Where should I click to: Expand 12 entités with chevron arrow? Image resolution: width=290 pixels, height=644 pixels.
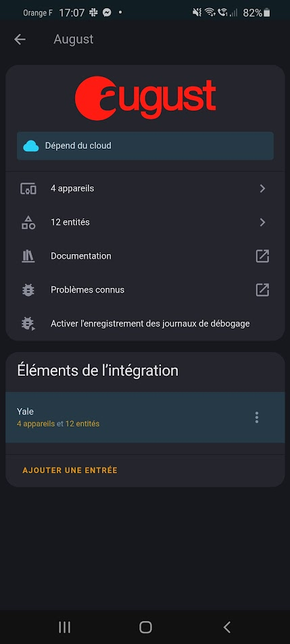pyautogui.click(x=262, y=222)
